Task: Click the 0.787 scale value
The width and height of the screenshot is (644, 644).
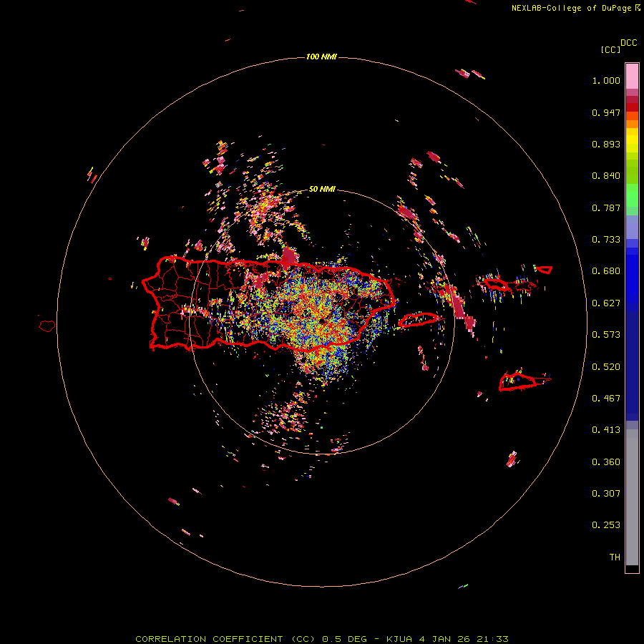Action: pos(606,208)
